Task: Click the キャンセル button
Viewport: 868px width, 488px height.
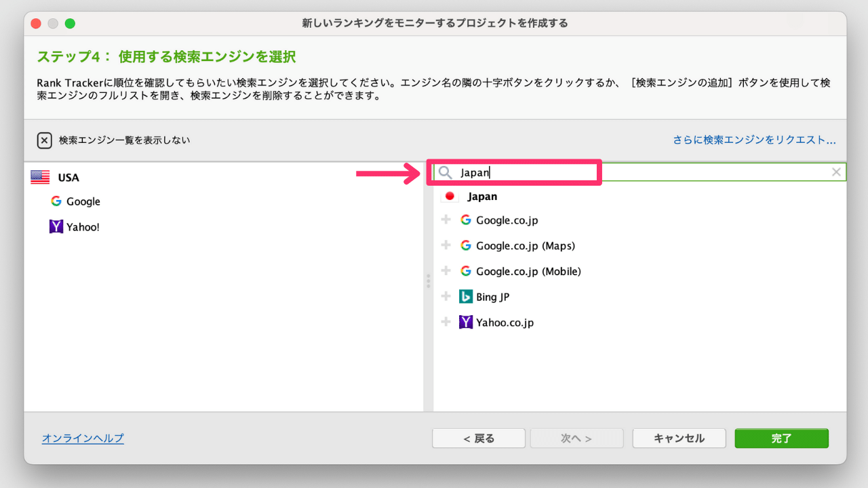Action: pos(679,439)
